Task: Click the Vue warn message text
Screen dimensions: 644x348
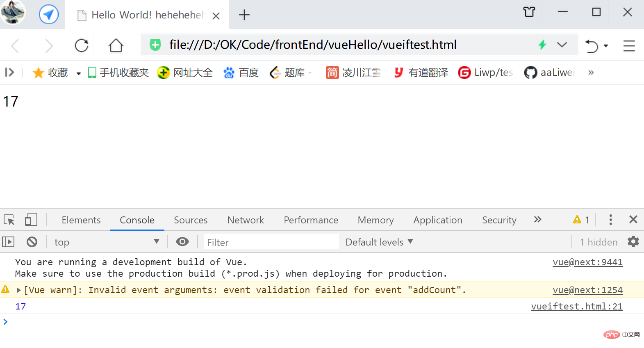Action: pyautogui.click(x=245, y=290)
